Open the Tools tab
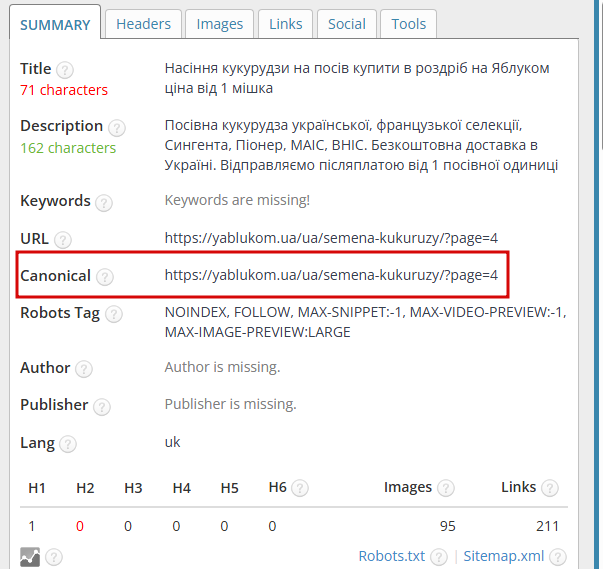603x569 pixels. pyautogui.click(x=408, y=24)
